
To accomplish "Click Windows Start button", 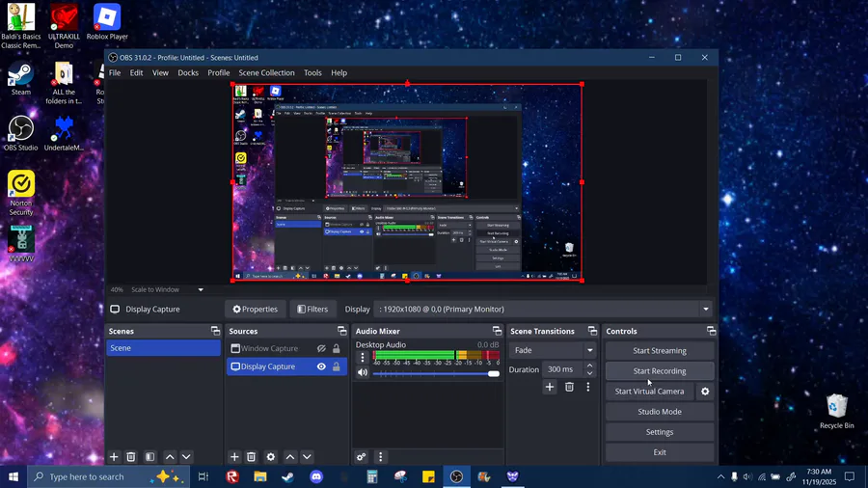I will (x=14, y=477).
